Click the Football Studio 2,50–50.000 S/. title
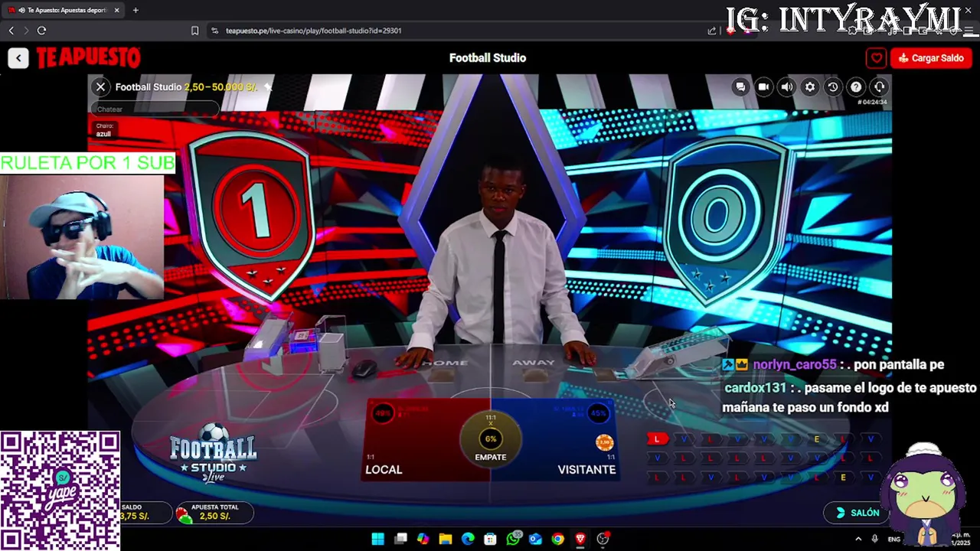This screenshot has width=980, height=551. tap(186, 87)
